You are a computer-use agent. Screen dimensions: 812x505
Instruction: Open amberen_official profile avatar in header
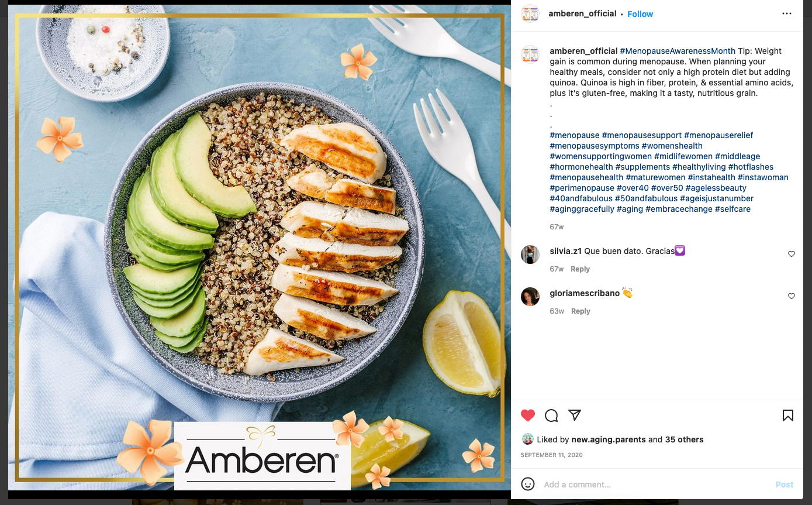click(530, 13)
